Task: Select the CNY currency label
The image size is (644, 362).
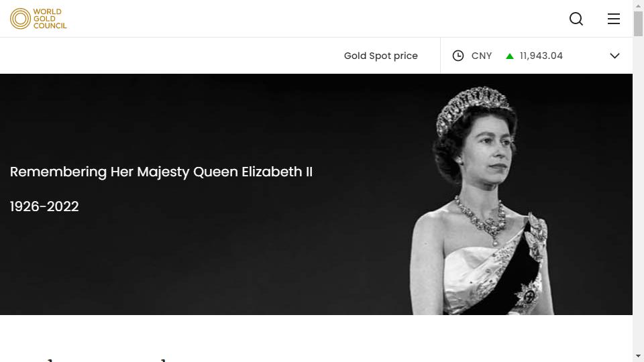Action: (482, 56)
